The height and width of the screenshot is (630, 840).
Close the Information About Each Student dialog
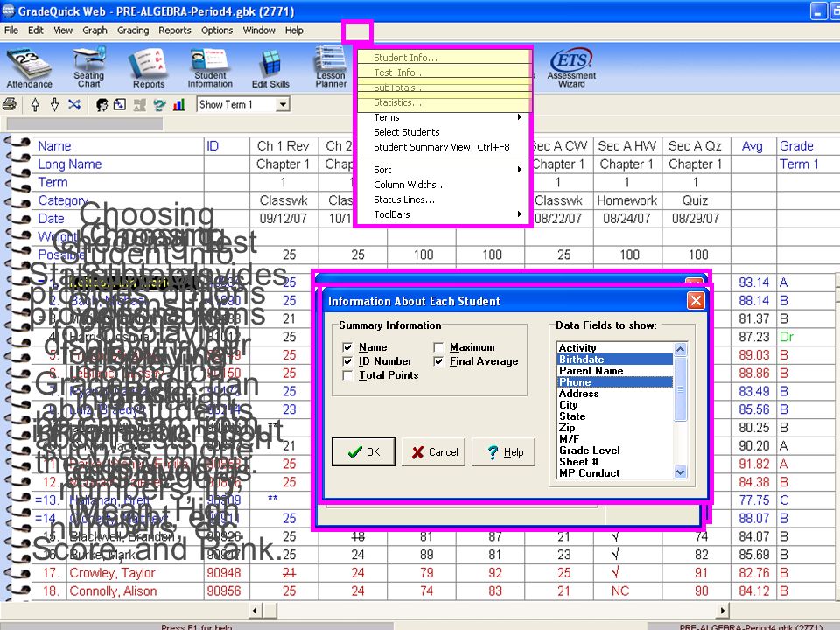696,300
